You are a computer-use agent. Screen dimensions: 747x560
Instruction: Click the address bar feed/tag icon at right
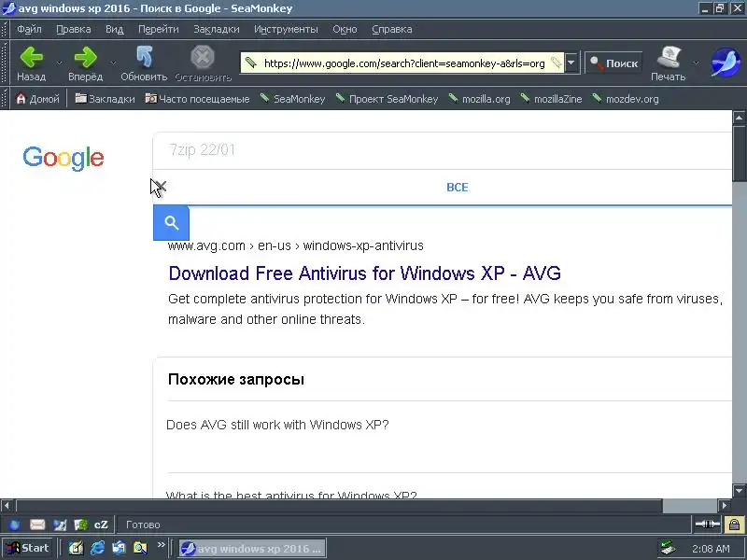(556, 63)
